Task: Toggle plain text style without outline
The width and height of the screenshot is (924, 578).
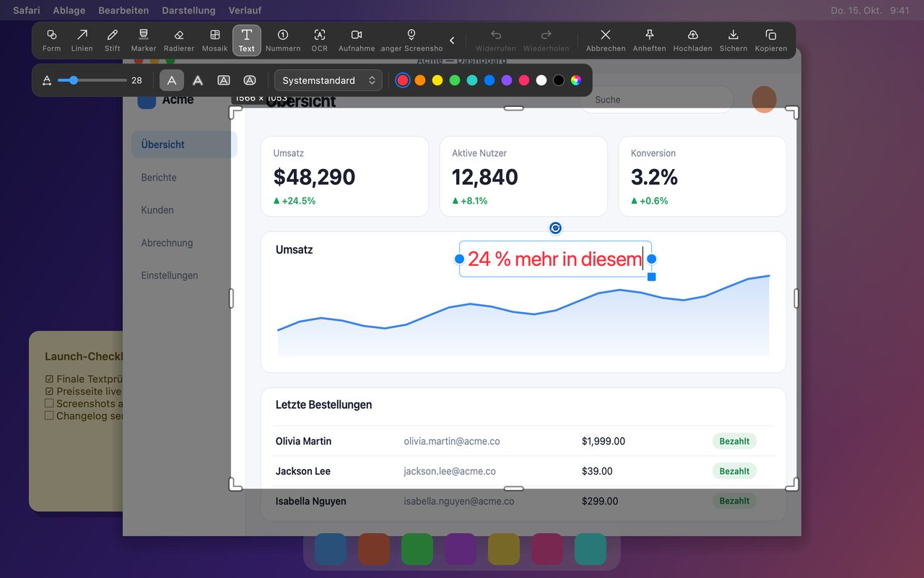Action: coord(172,80)
